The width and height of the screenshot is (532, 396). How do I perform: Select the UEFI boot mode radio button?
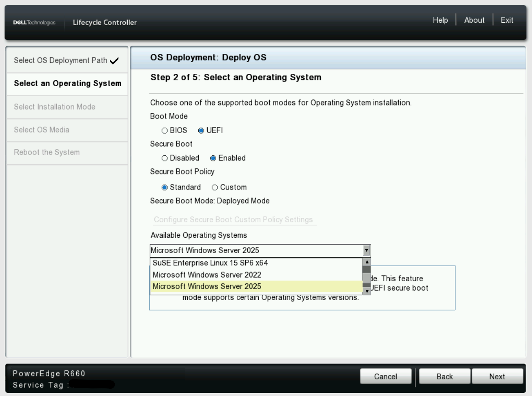[201, 131]
